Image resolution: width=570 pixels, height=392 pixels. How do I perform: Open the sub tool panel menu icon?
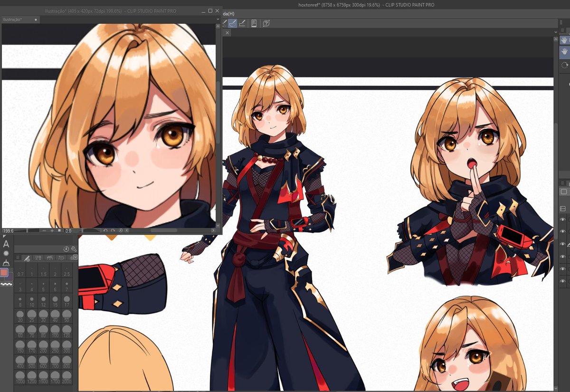(562, 30)
